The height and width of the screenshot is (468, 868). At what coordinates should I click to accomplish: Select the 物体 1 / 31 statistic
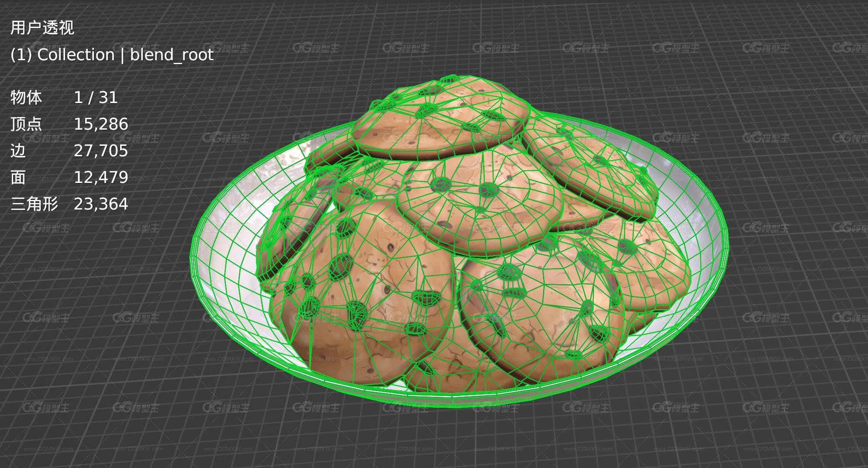[x=64, y=97]
